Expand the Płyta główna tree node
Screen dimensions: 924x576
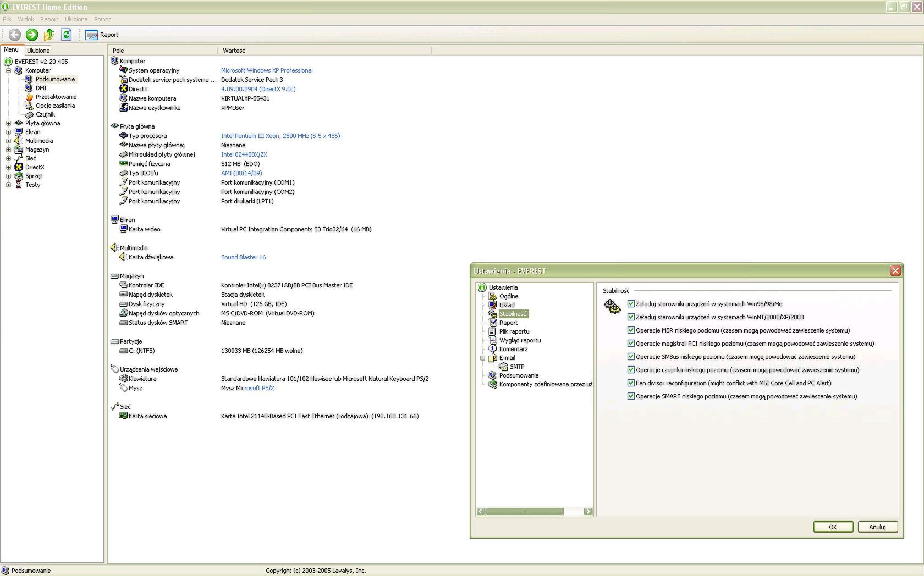[x=8, y=123]
